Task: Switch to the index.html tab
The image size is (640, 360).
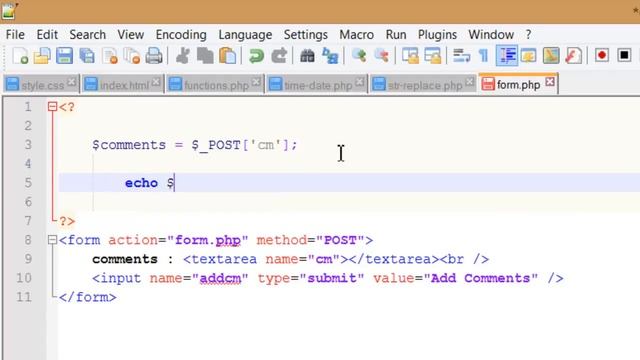Action: click(x=122, y=85)
